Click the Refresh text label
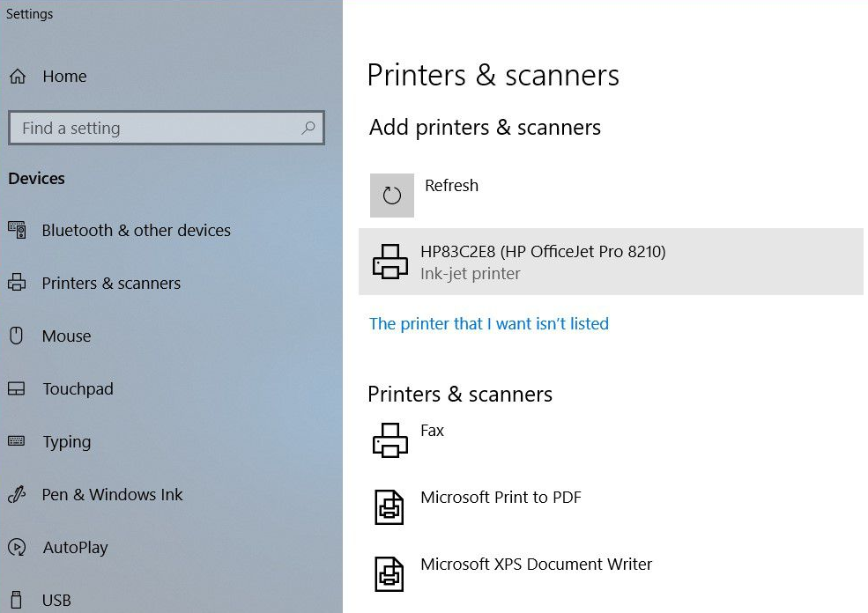Image resolution: width=868 pixels, height=613 pixels. [x=451, y=186]
